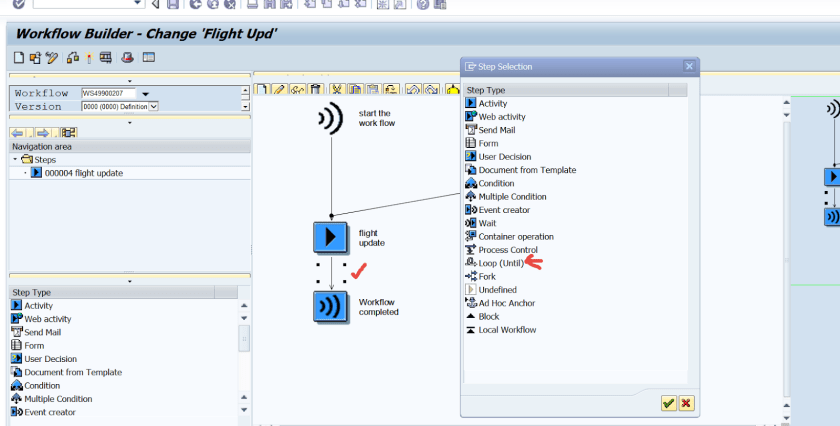This screenshot has width=840, height=426.
Task: Open the table layout icon in toolbar
Action: (x=149, y=57)
